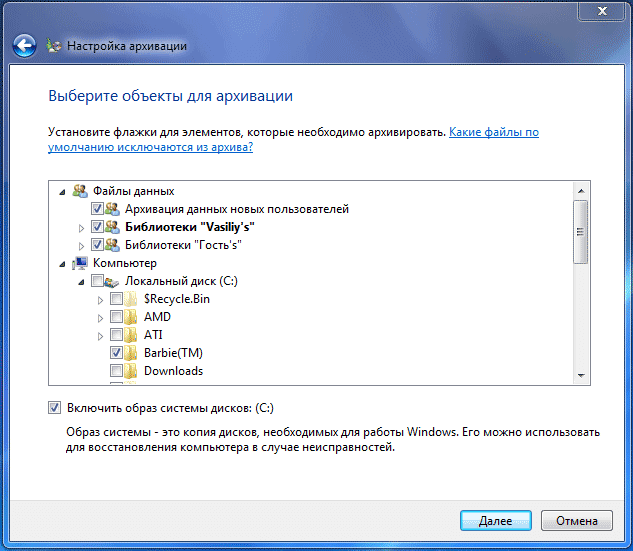Click the Файлы данных users icon
Screen dimensions: 633x551
click(x=79, y=191)
